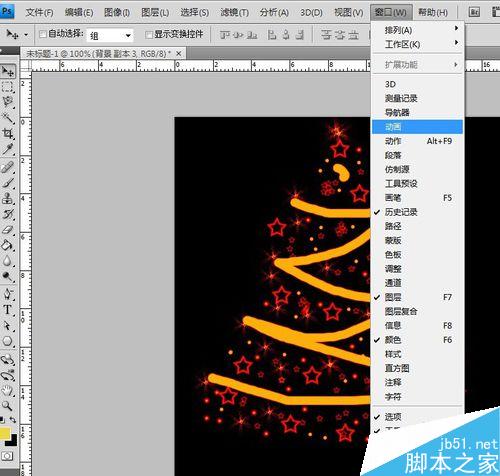Select the Move tool in the toolbox
Screen dimensions: 500x476
click(x=7, y=71)
